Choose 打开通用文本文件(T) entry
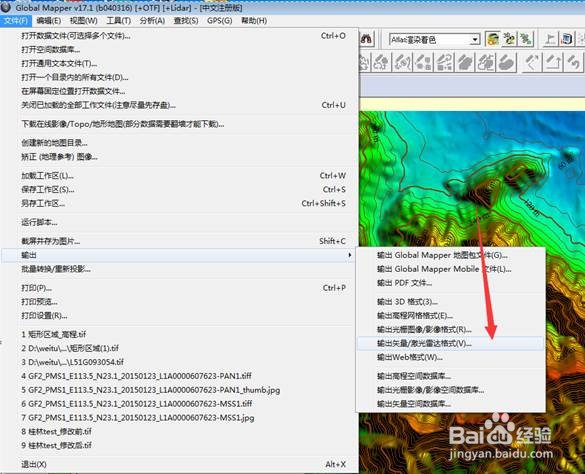The width and height of the screenshot is (585, 474). [178, 63]
